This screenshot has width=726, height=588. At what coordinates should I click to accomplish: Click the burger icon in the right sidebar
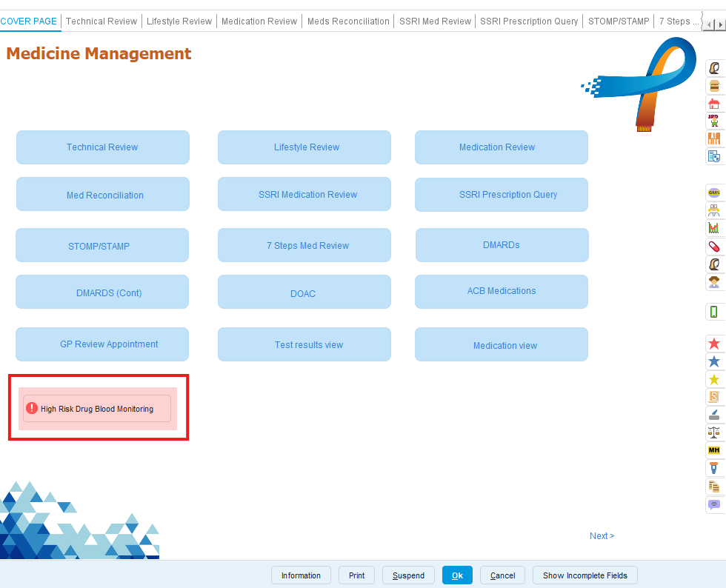coord(714,86)
